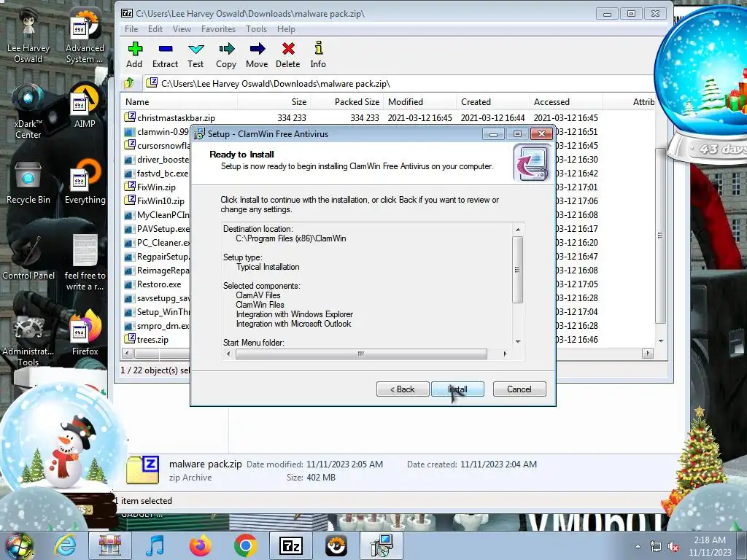Click 7-Zip list scroll-down arrow

pyautogui.click(x=660, y=341)
